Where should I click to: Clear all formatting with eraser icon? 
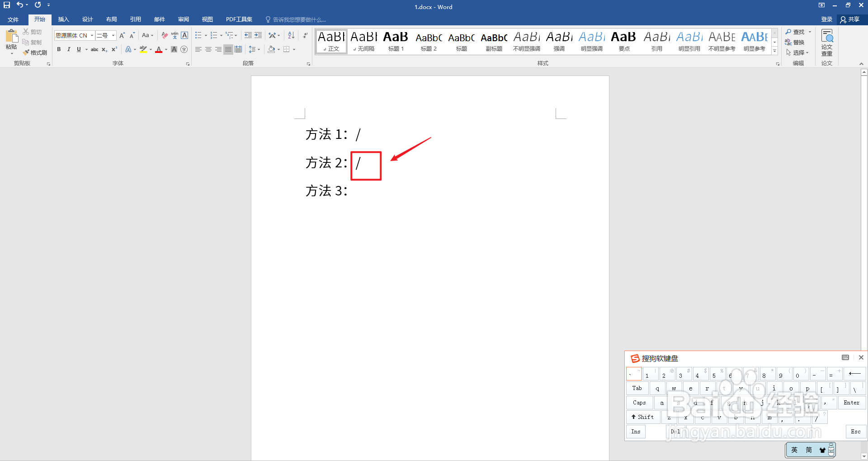coord(165,35)
